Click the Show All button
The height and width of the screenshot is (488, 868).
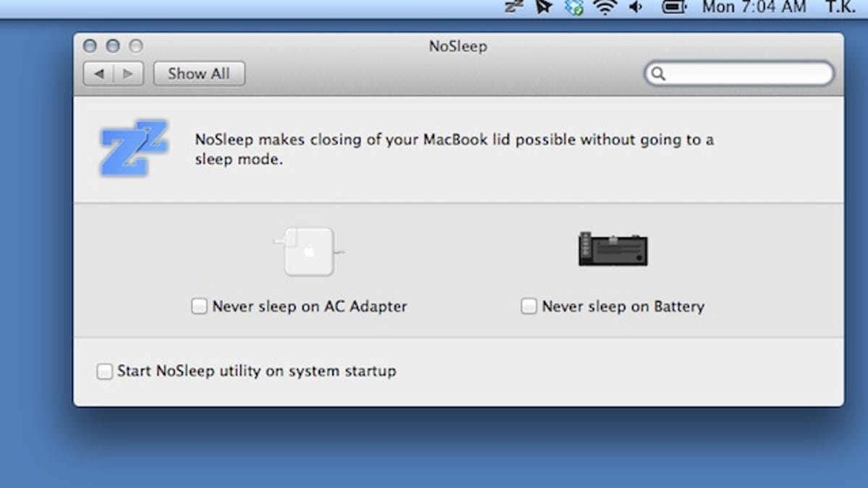199,74
